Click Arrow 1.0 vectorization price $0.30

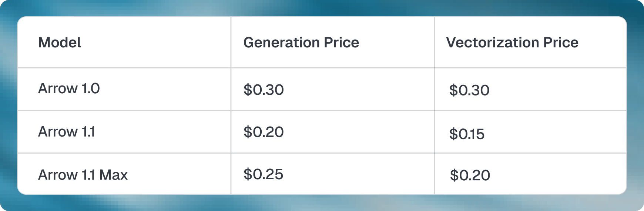pyautogui.click(x=469, y=90)
